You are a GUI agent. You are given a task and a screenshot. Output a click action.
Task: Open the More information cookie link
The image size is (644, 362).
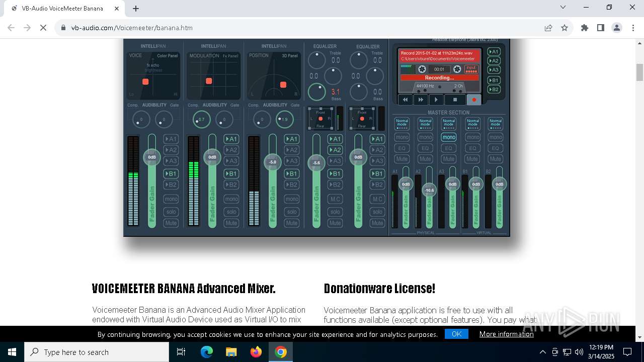click(x=506, y=334)
